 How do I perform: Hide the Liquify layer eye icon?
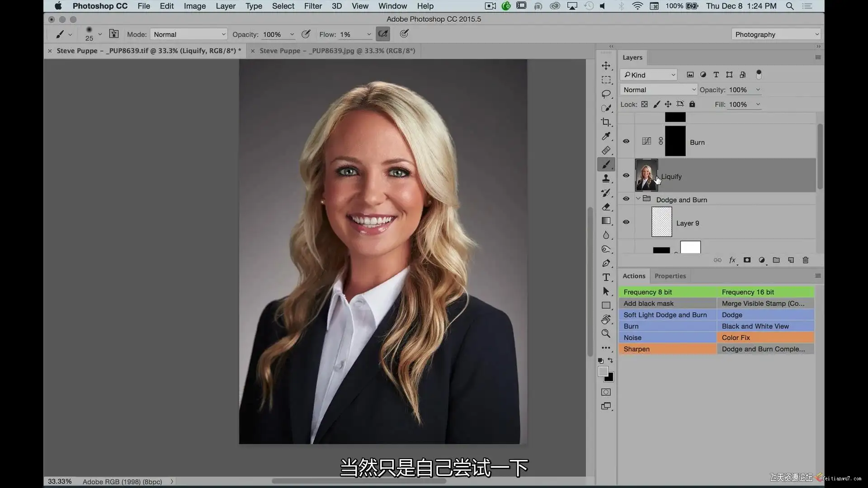(x=626, y=176)
